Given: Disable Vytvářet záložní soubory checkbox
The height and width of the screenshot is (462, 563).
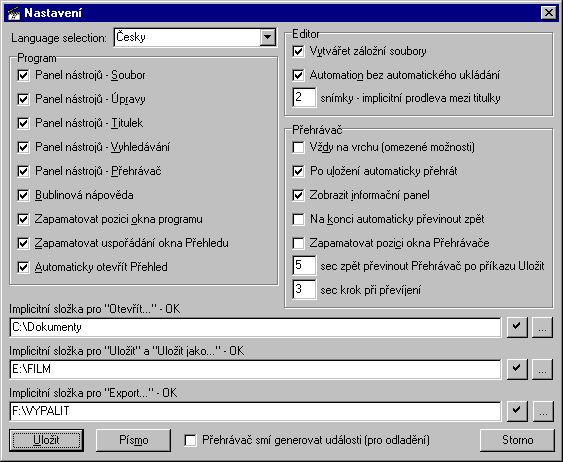Looking at the screenshot, I should [298, 51].
